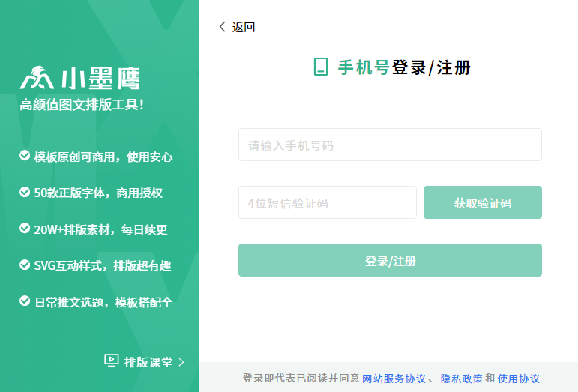
Task: Click the 小墨鹰 eagle logo icon
Action: 37,78
